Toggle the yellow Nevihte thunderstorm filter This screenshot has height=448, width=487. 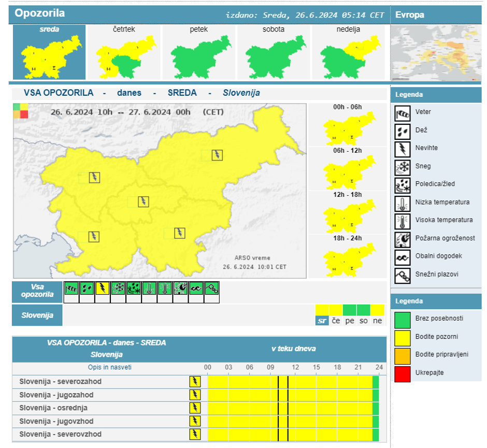point(102,289)
